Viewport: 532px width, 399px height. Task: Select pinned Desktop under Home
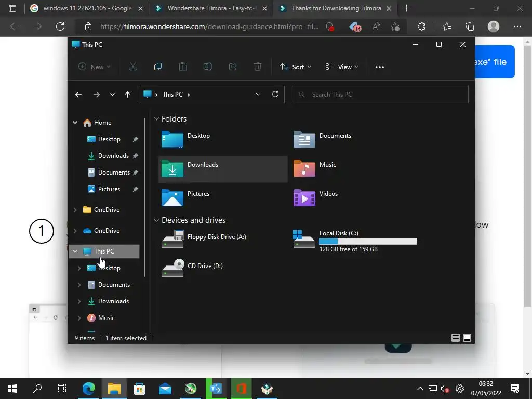click(109, 139)
